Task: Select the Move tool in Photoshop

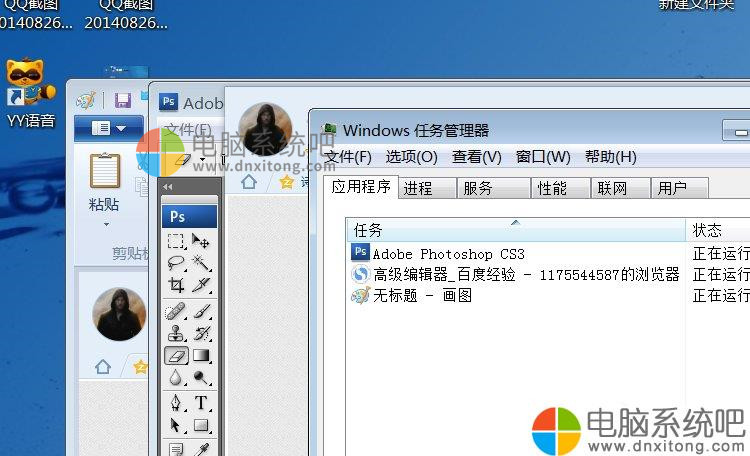Action: [200, 241]
